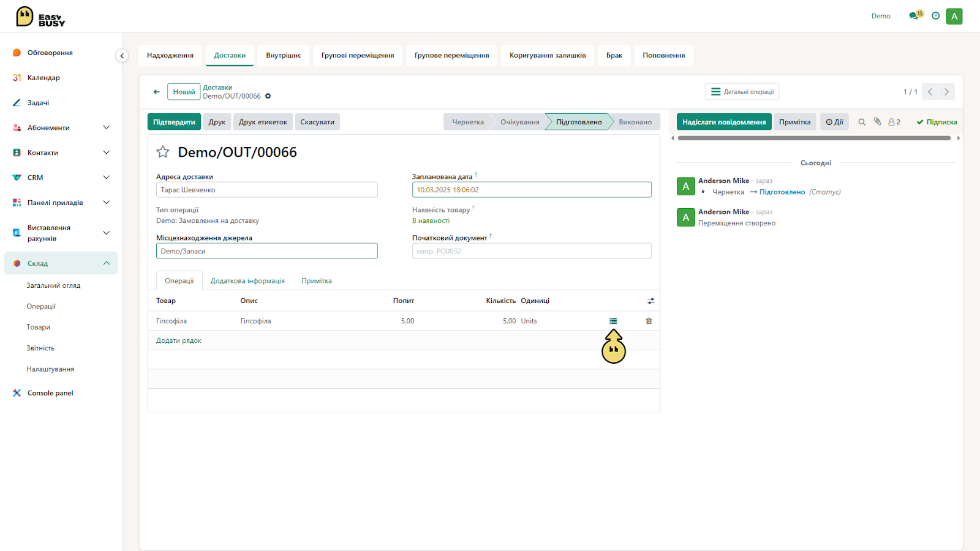Switch to Примітка form tab

point(317,281)
